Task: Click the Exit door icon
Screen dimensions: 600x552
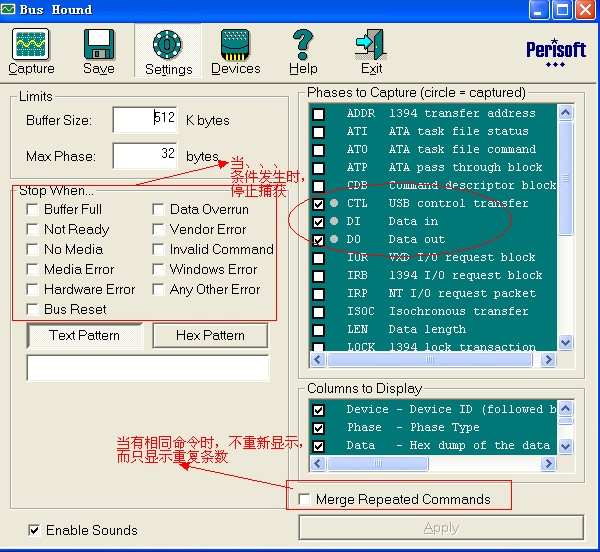Action: click(x=371, y=45)
